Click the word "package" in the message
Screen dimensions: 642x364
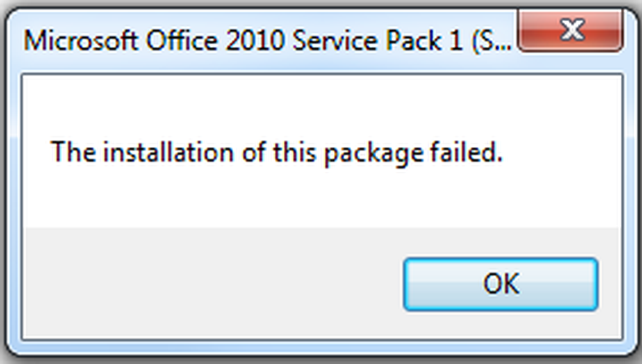pos(374,153)
